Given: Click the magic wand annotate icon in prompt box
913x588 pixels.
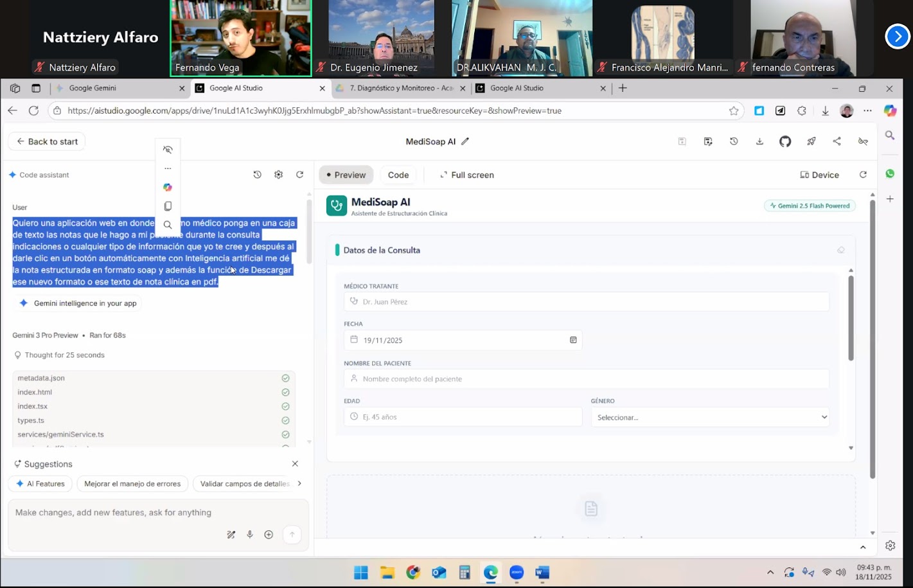Looking at the screenshot, I should pyautogui.click(x=231, y=535).
